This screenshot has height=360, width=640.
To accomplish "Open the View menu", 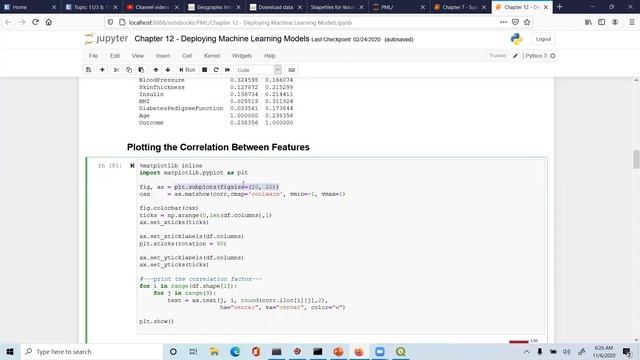I will point(138,56).
